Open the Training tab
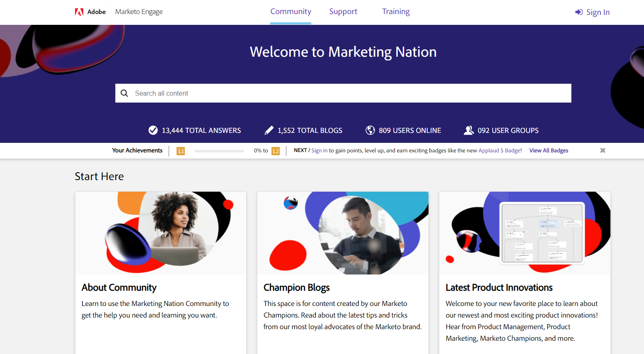 click(396, 12)
